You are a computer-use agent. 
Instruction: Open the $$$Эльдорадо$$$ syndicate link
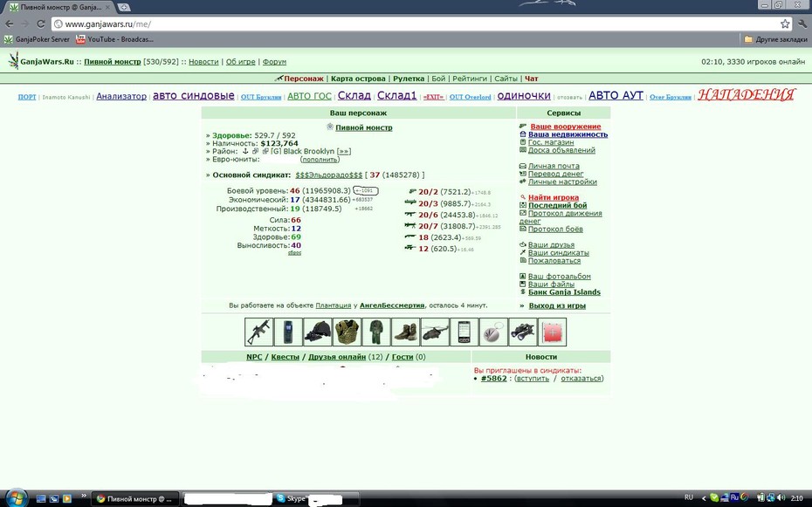(329, 175)
